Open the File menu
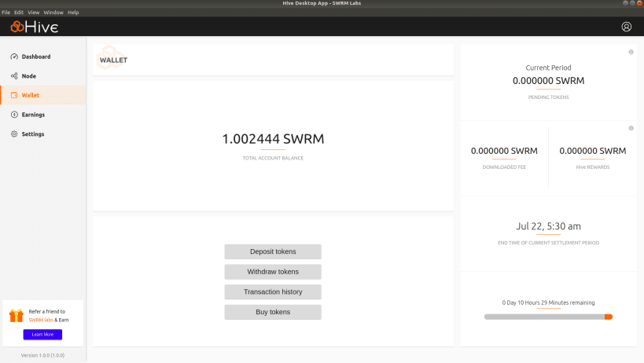 click(6, 13)
